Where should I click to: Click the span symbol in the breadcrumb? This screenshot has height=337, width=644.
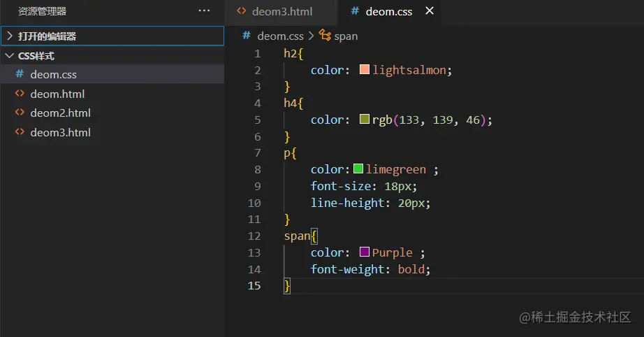(x=346, y=36)
